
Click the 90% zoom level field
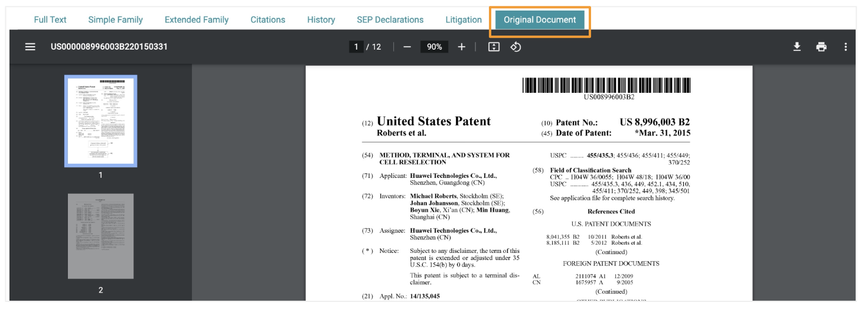435,47
